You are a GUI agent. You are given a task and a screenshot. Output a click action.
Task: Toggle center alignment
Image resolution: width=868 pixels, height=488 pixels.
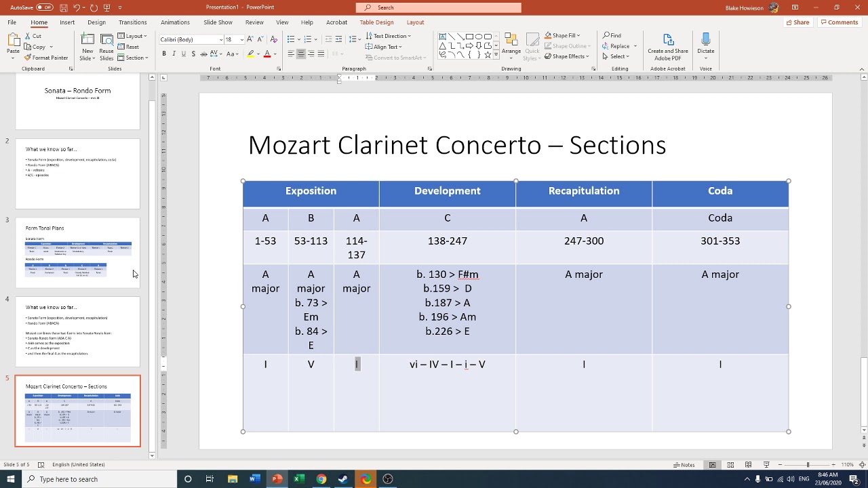301,54
